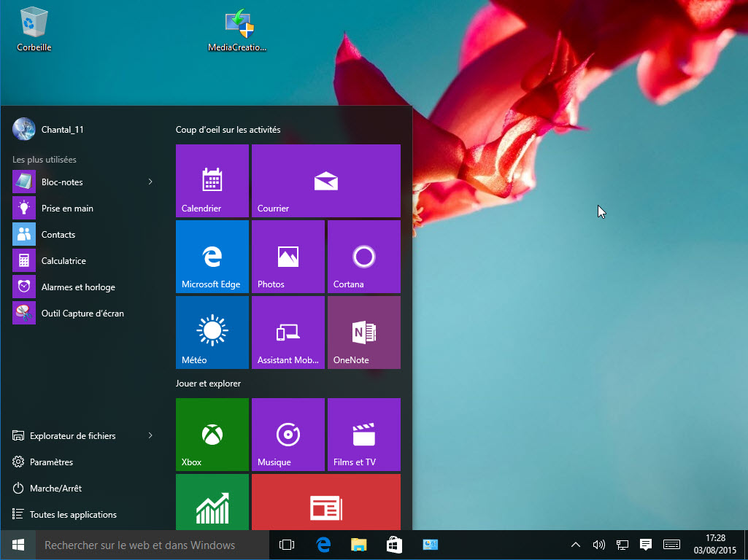Screen dimensions: 748x560
Task: Open the network status icon
Action: pyautogui.click(x=622, y=544)
